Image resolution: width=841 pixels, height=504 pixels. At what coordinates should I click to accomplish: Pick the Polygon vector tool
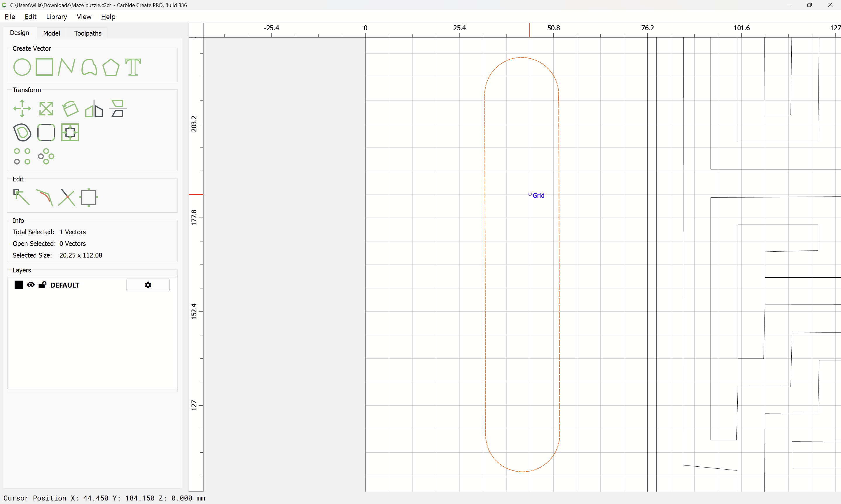(111, 67)
